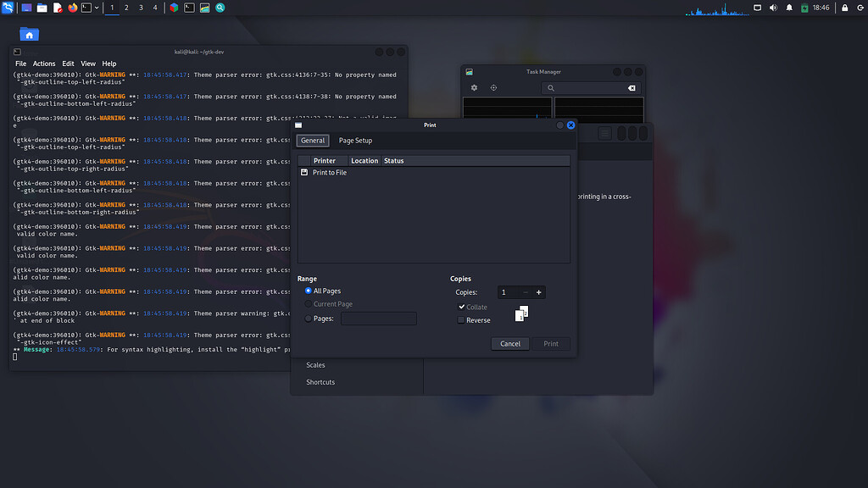Switch to the Page Setup tab

pyautogui.click(x=355, y=141)
